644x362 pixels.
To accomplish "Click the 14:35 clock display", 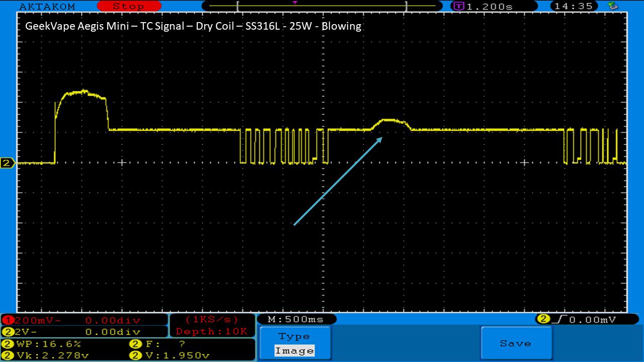I will [x=574, y=7].
